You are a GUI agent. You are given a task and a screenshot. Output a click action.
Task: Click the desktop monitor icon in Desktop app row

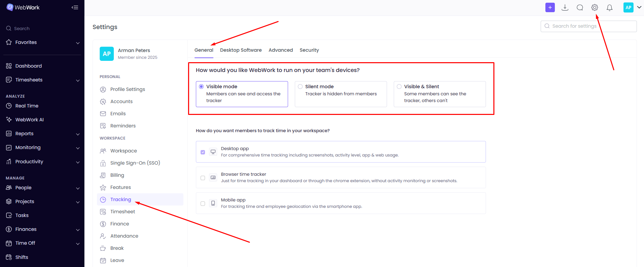coord(213,152)
